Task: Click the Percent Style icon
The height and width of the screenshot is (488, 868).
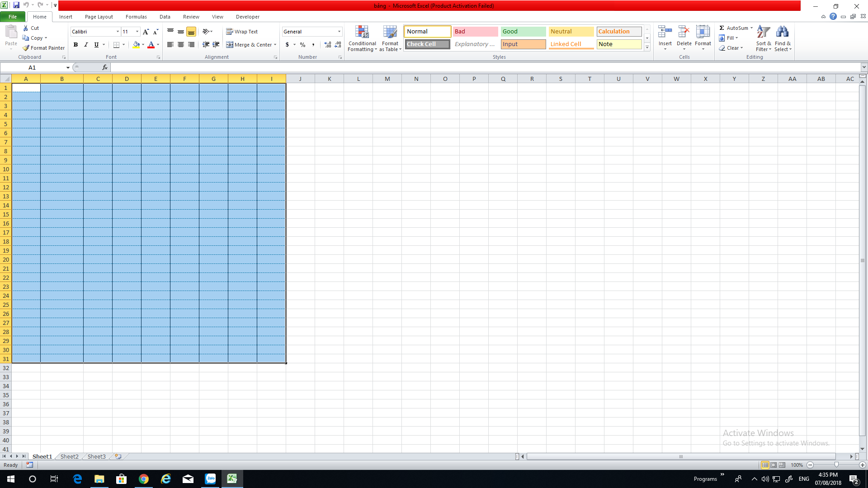Action: (302, 45)
